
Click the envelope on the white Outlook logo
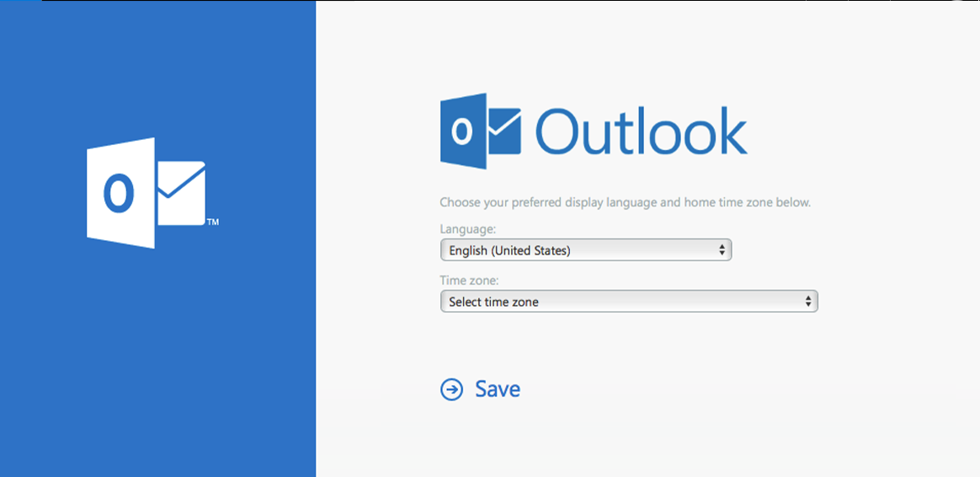coord(181,193)
